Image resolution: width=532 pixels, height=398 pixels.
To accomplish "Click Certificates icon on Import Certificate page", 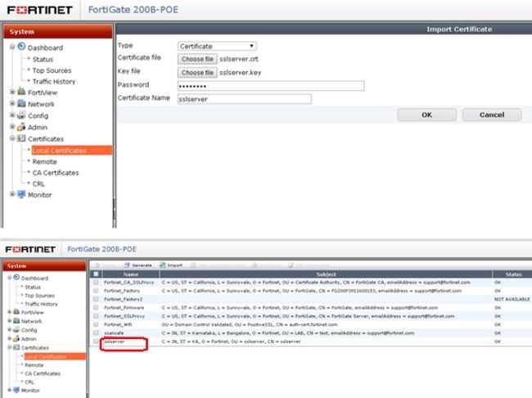I will click(21, 138).
